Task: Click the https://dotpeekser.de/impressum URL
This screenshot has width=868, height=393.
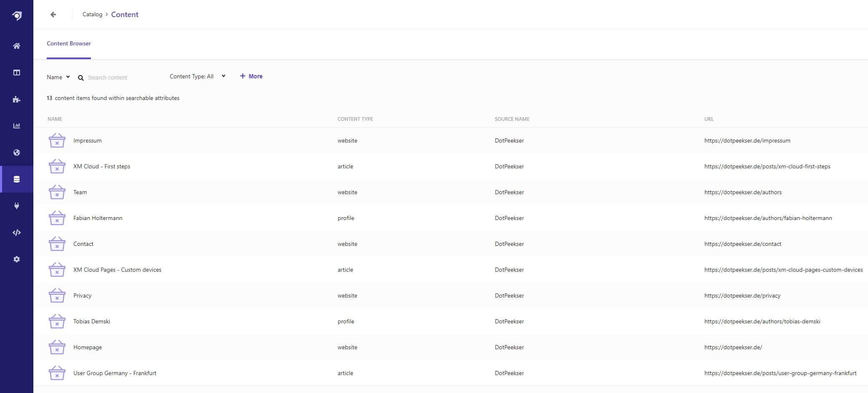Action: 747,140
